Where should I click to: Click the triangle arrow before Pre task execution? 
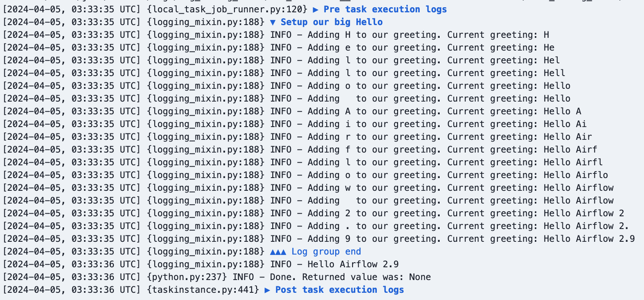(316, 9)
